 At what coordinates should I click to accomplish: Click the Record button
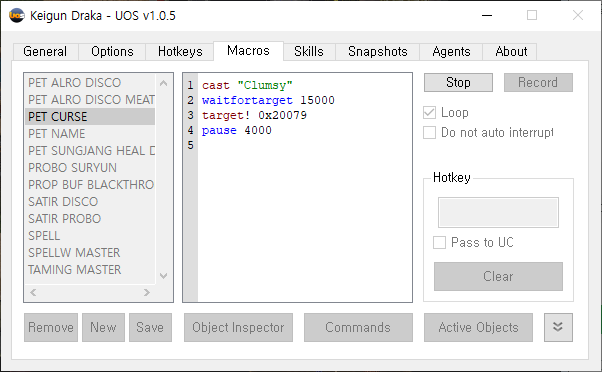click(x=538, y=83)
